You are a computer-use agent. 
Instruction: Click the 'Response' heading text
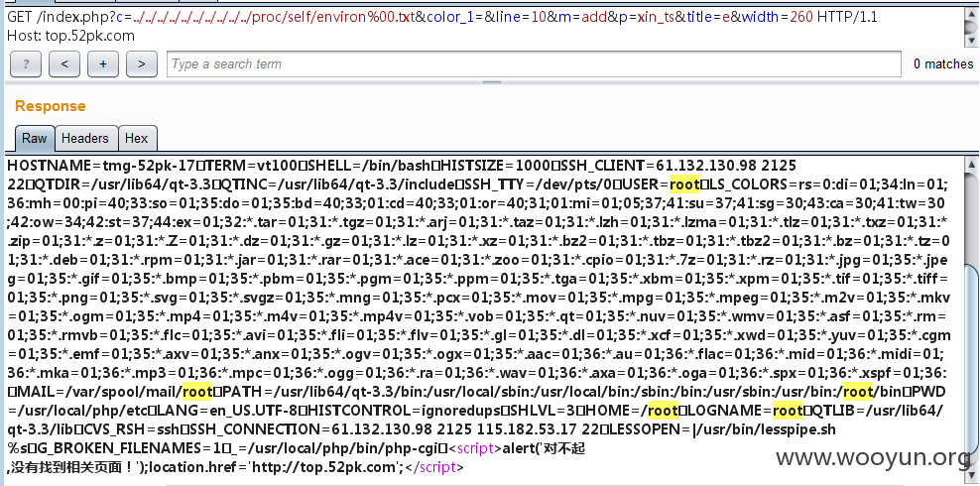[50, 106]
